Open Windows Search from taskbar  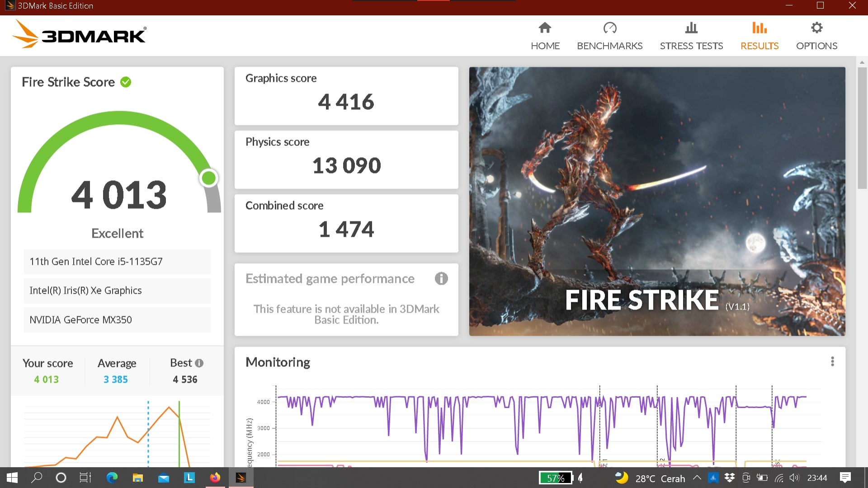pos(37,478)
